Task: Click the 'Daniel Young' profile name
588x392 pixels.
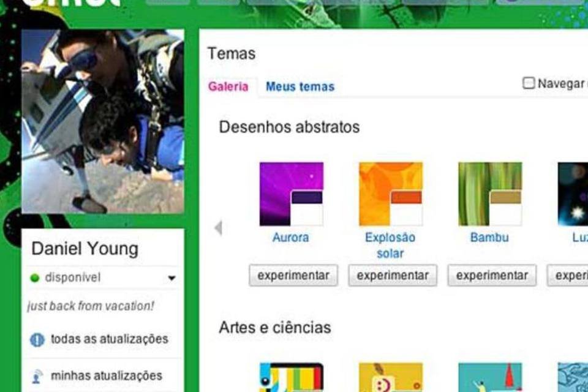Action: 85,249
